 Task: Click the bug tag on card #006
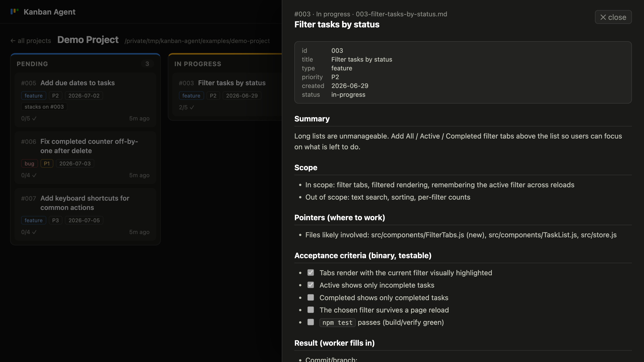[x=29, y=164]
